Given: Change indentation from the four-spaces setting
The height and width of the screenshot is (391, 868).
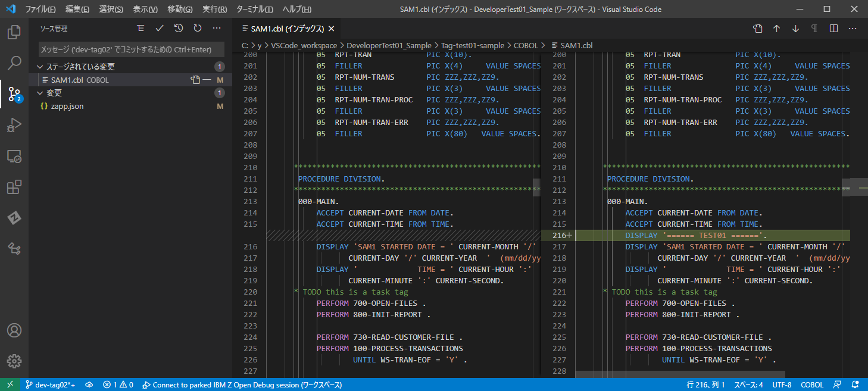Looking at the screenshot, I should pyautogui.click(x=748, y=384).
